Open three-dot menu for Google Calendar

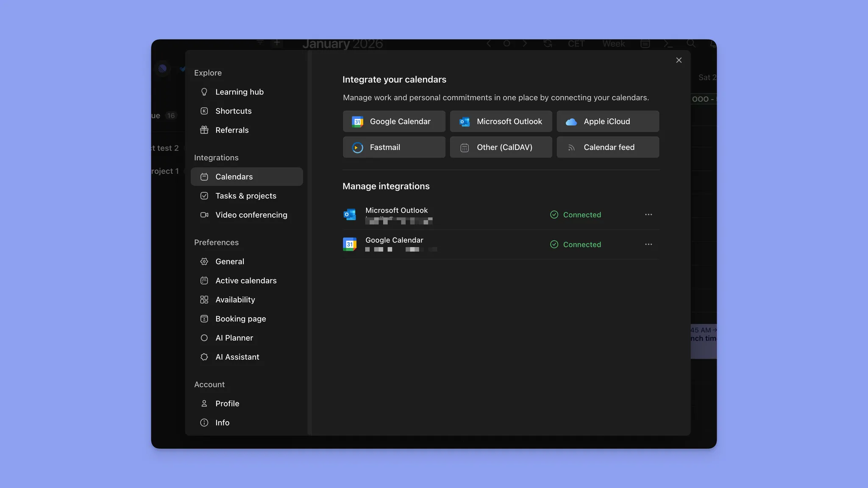(648, 244)
